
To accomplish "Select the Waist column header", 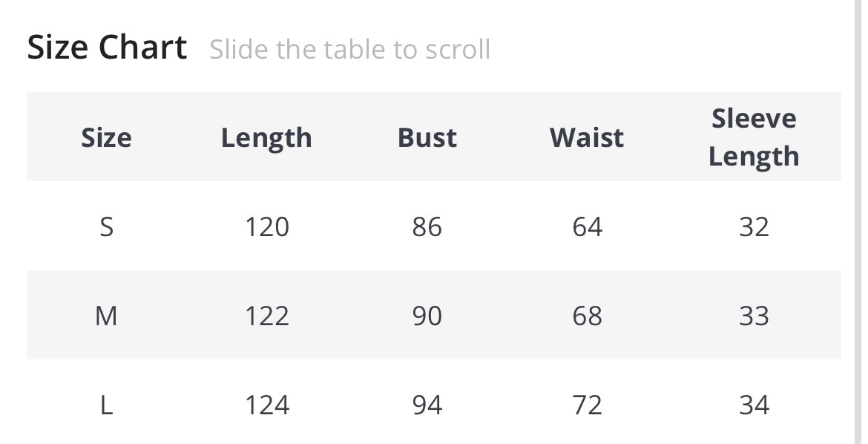I will click(587, 138).
